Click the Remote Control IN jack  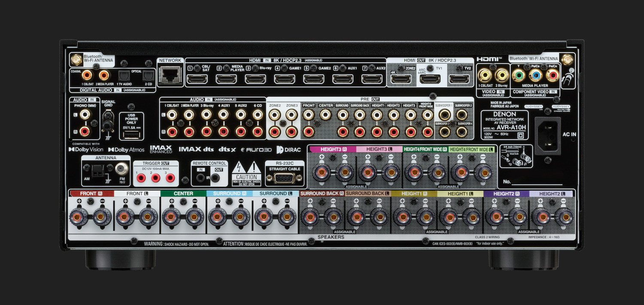[200, 178]
